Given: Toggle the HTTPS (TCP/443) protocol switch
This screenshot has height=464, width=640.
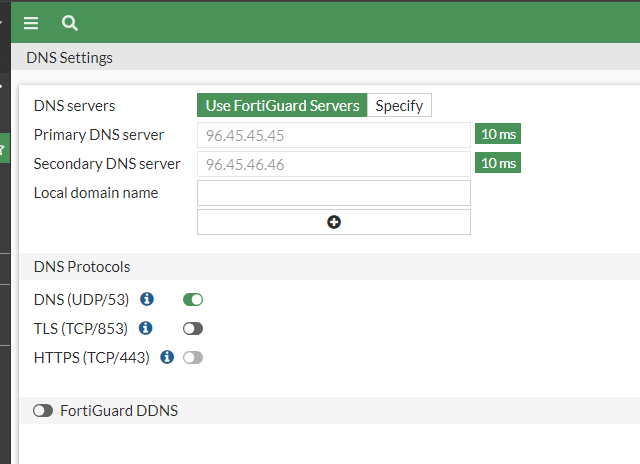Looking at the screenshot, I should (193, 357).
